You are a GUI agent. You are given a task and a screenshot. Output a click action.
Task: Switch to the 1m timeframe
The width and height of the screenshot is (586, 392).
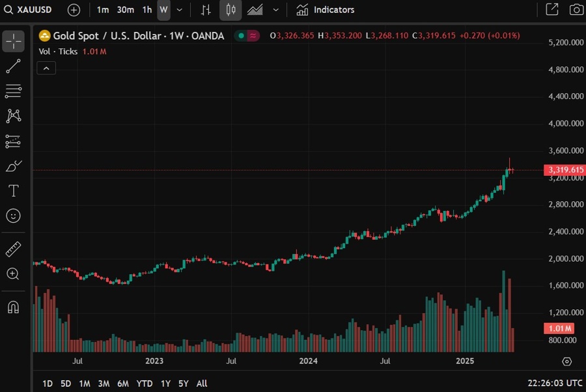[x=103, y=10]
